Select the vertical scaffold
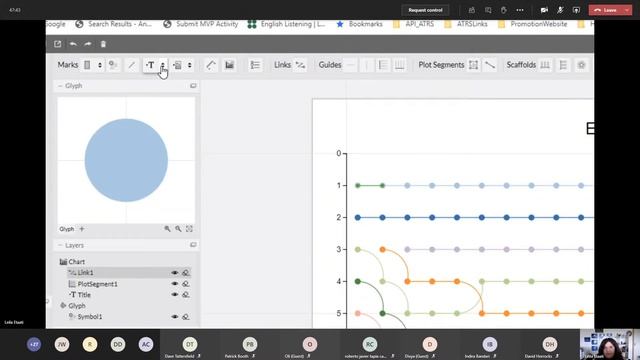Screen dimensions: 640x360 563,65
